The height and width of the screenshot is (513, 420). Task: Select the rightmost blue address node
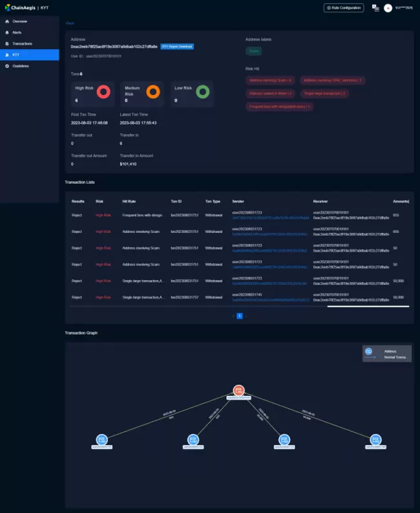tap(374, 439)
